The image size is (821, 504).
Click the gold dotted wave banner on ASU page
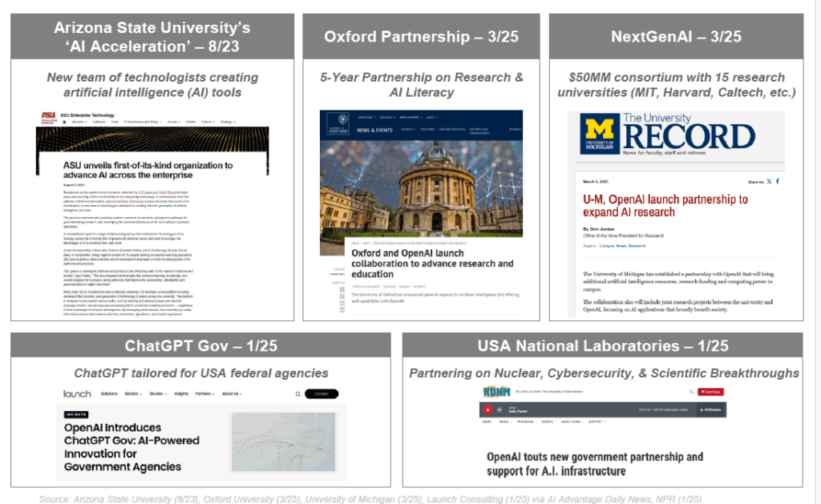click(152, 139)
